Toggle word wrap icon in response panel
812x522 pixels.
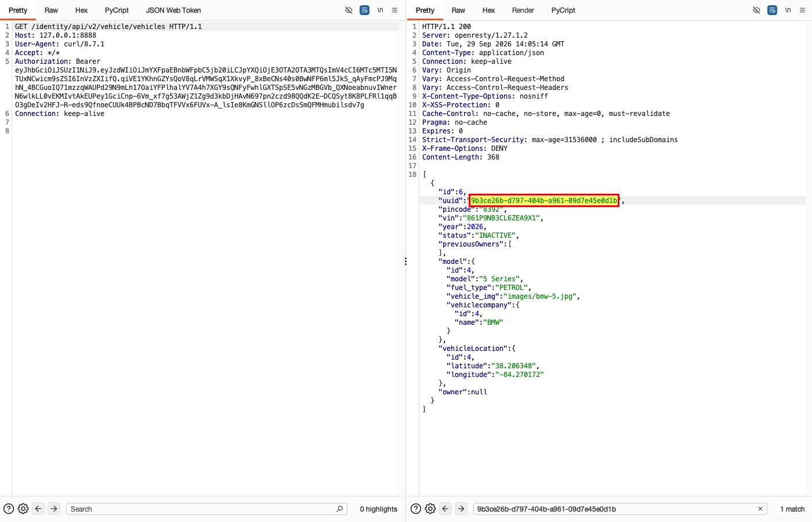(x=772, y=10)
